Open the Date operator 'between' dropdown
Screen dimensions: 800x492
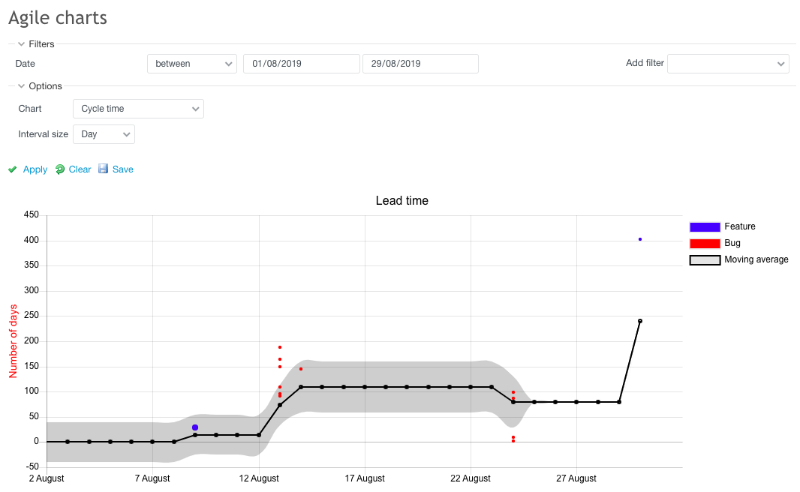coord(192,64)
